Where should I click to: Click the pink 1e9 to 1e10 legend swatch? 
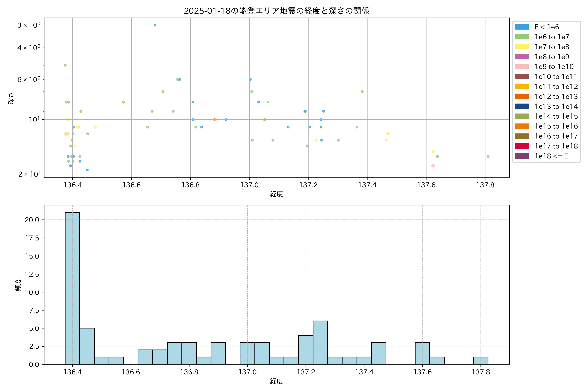[522, 66]
